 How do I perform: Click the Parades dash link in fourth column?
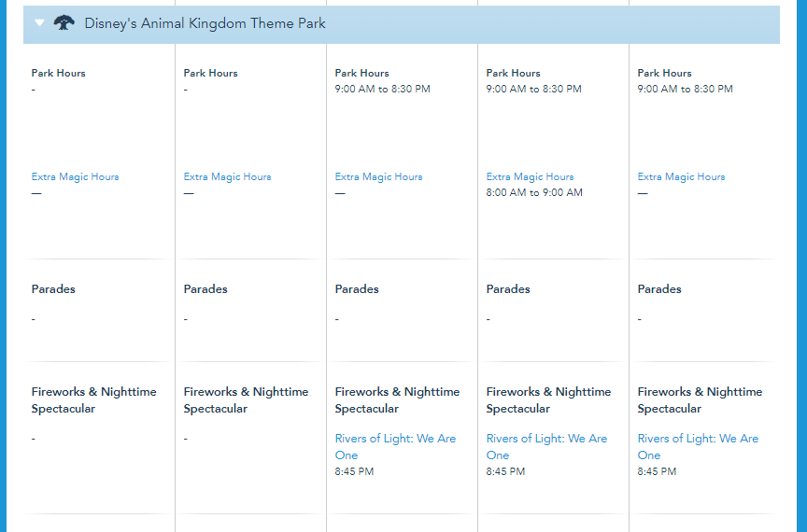click(488, 319)
